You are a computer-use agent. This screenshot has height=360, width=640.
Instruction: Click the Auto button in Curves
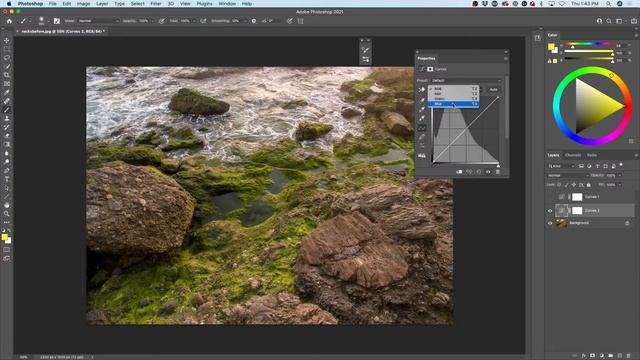tap(493, 89)
